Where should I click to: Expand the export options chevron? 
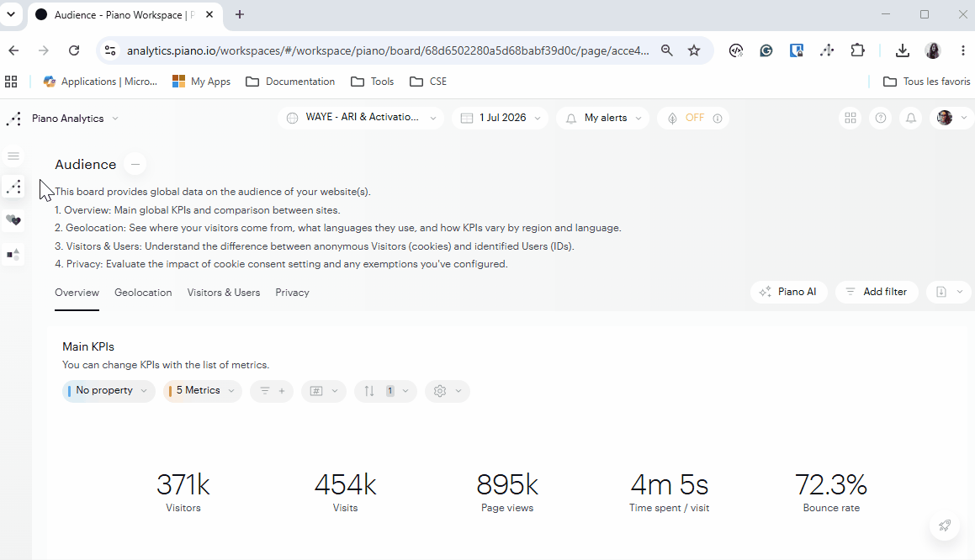(960, 292)
